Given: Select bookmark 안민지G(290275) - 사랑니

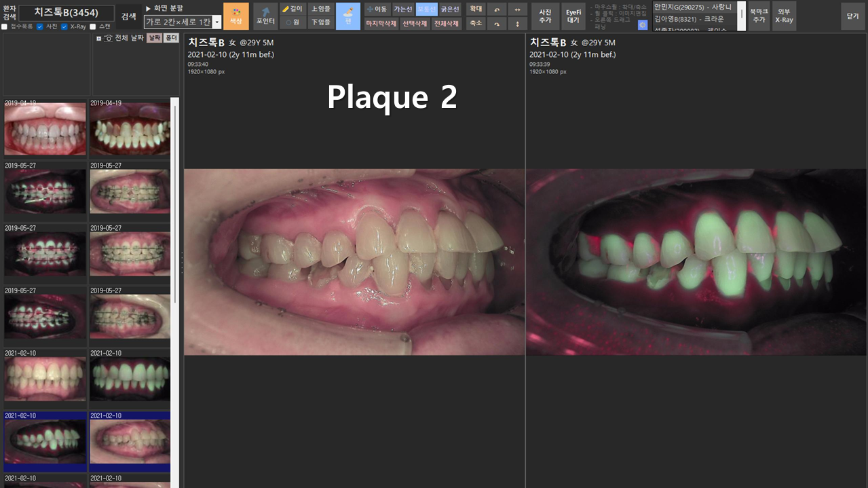Looking at the screenshot, I should (x=694, y=7).
